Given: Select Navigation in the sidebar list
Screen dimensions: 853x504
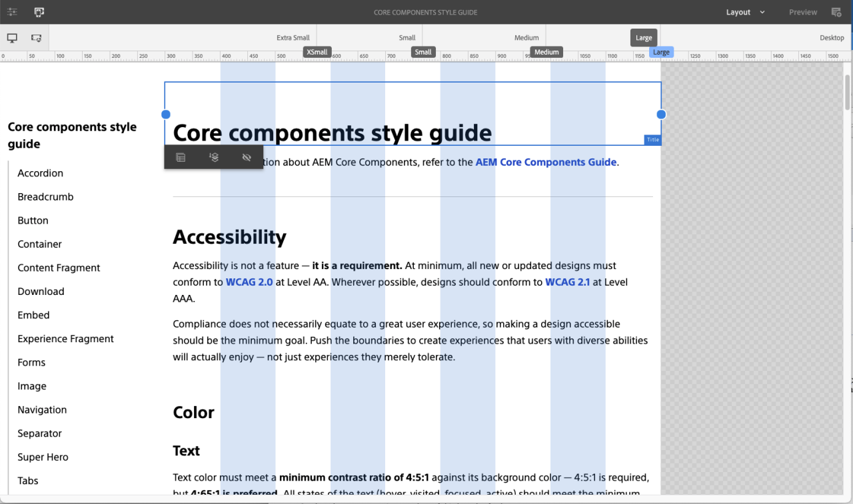Looking at the screenshot, I should coord(42,409).
